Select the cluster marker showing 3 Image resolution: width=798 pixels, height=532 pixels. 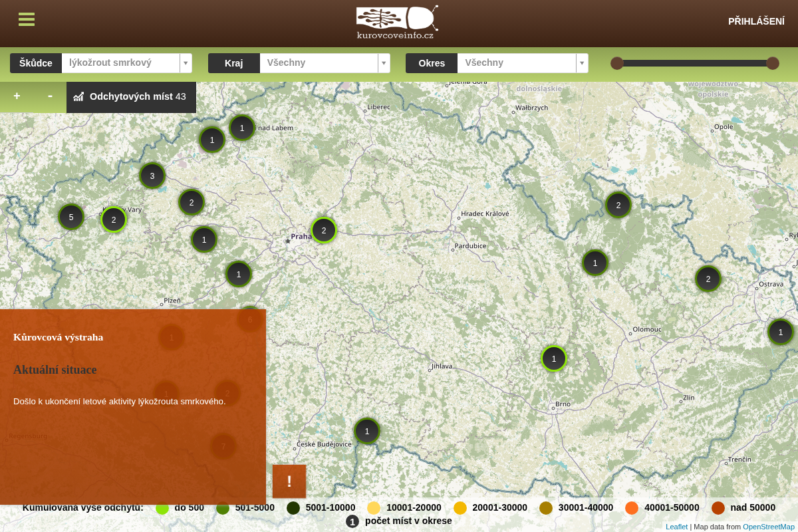coord(152,176)
